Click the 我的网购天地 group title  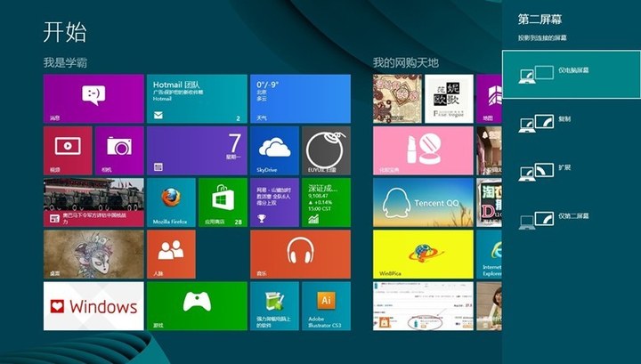click(406, 63)
